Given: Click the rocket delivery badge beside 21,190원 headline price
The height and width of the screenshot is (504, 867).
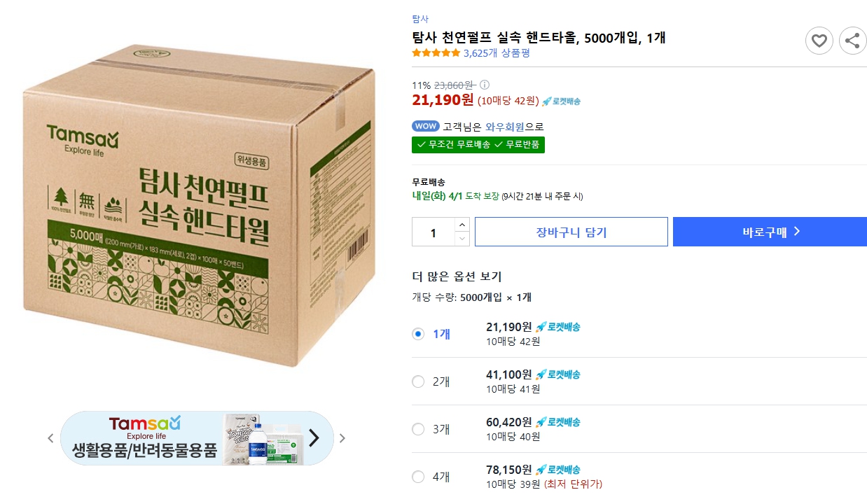Looking at the screenshot, I should 561,101.
